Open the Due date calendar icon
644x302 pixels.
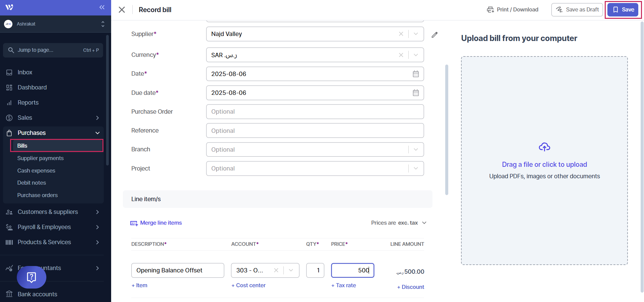[x=416, y=93]
